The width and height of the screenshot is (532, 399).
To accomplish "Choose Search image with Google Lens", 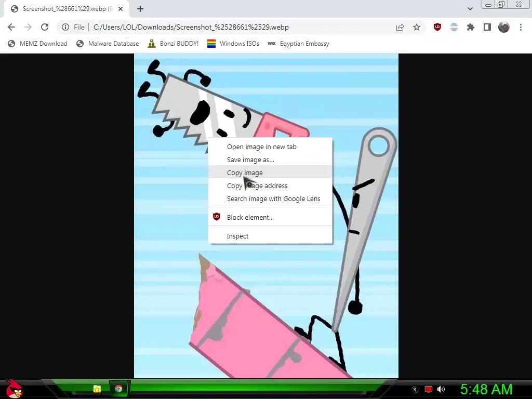I will 270,198.
